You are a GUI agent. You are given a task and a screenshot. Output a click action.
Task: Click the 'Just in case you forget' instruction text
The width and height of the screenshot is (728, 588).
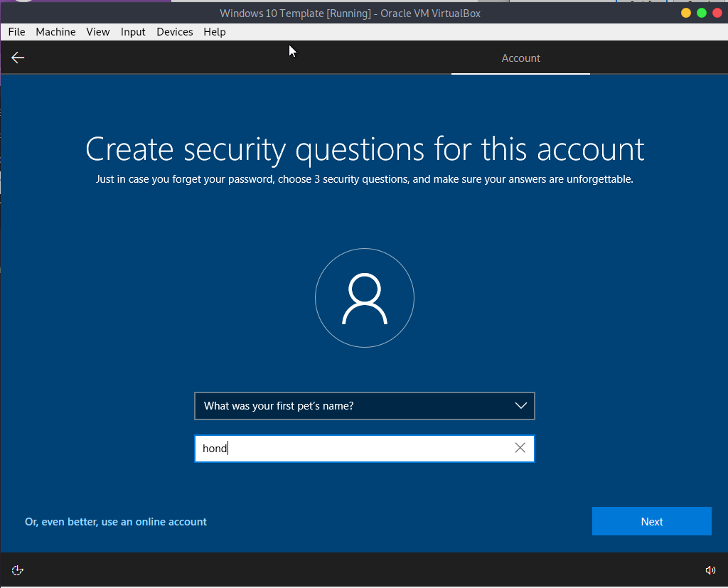tap(365, 179)
